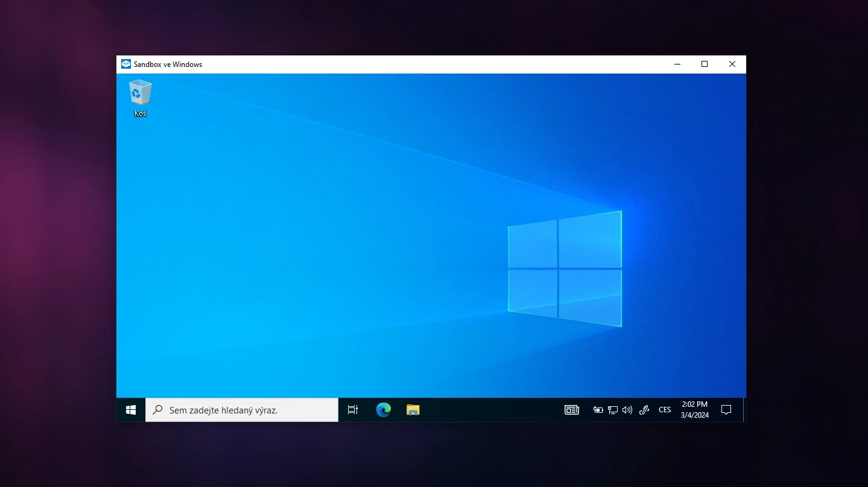
Task: Open the volume speaker tray icon
Action: [x=627, y=410]
